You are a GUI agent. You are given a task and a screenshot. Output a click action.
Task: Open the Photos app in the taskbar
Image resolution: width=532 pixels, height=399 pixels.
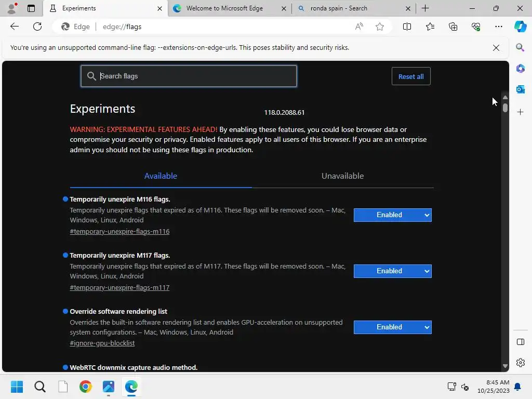tap(109, 387)
